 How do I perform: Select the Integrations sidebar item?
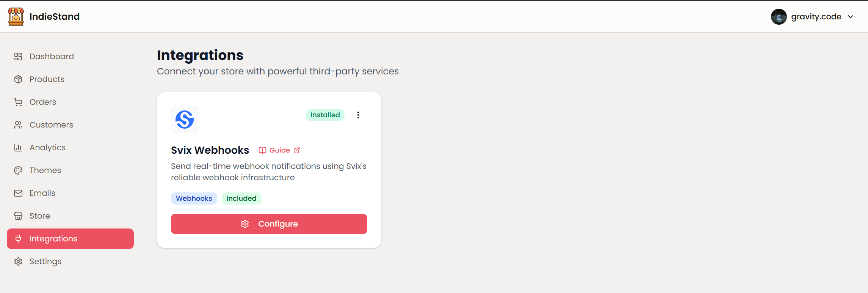point(70,239)
